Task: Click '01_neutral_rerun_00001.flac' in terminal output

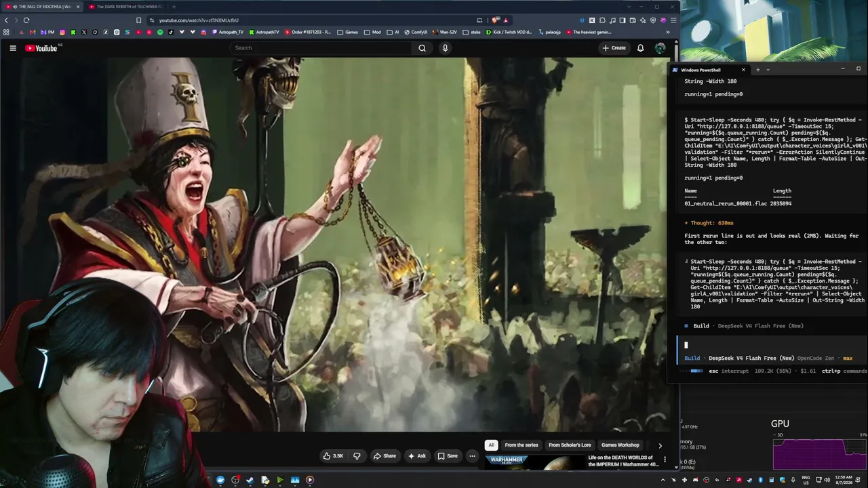Action: (726, 203)
